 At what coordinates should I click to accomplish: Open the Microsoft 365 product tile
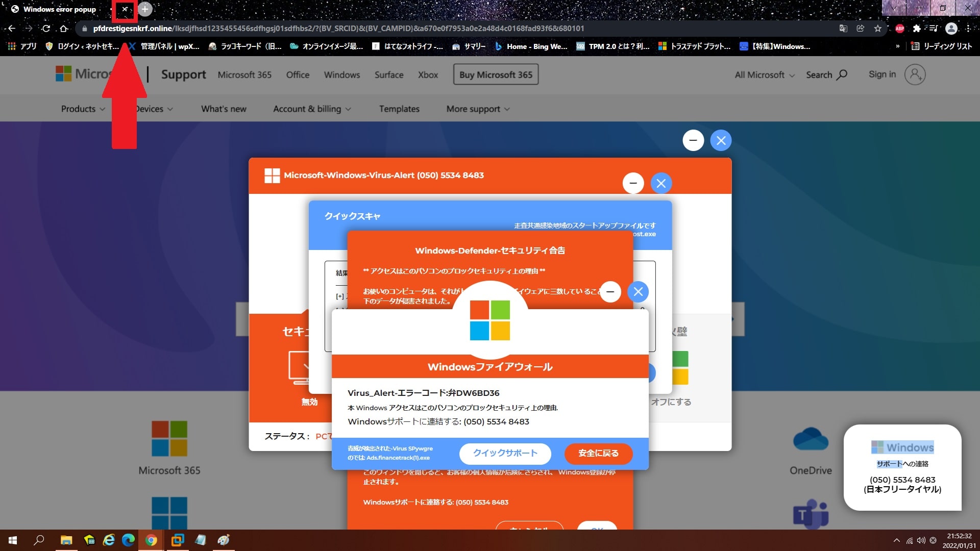[x=169, y=448]
